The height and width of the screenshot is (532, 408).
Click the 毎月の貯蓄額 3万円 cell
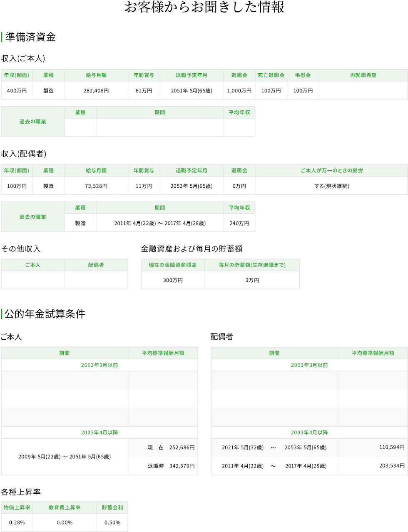(252, 280)
